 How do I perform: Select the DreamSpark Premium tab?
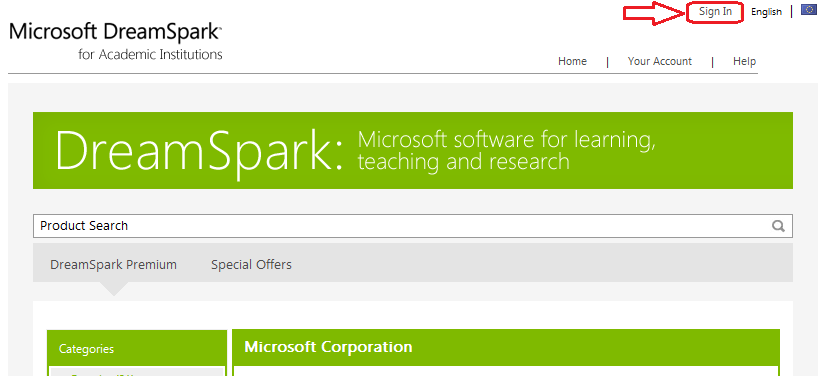click(113, 264)
